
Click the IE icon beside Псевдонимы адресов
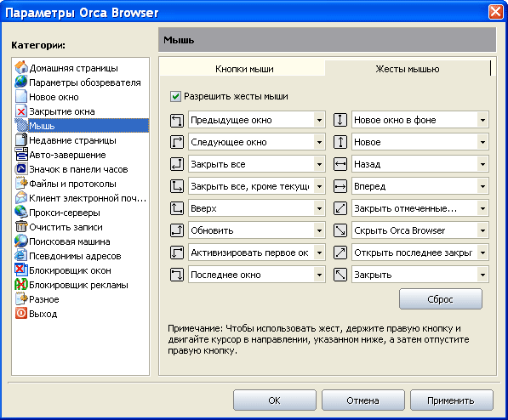click(x=21, y=256)
